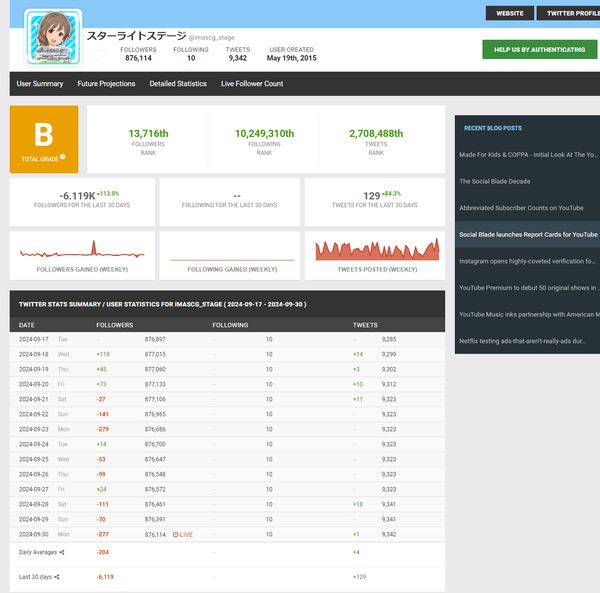Open the TWITTER PROFILE button
This screenshot has width=600, height=593.
tap(569, 13)
